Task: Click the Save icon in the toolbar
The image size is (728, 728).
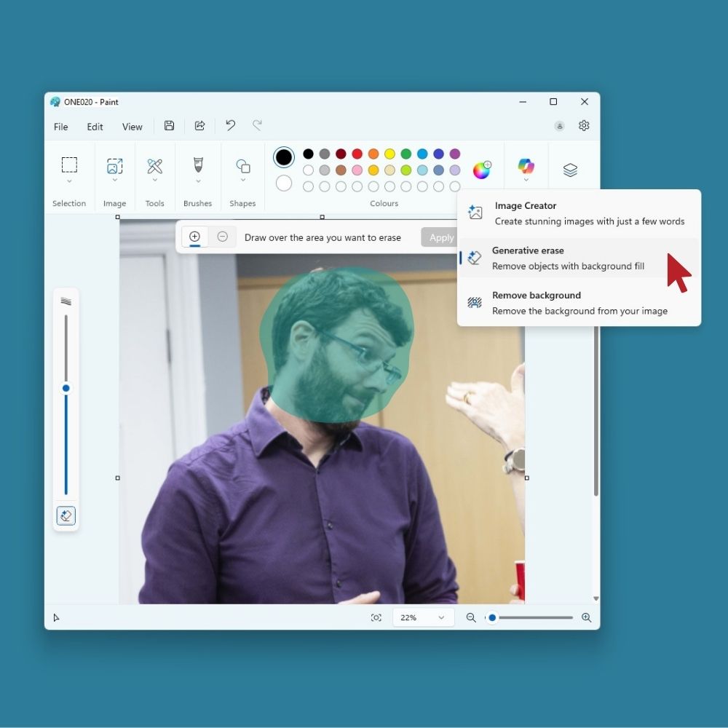Action: (169, 126)
